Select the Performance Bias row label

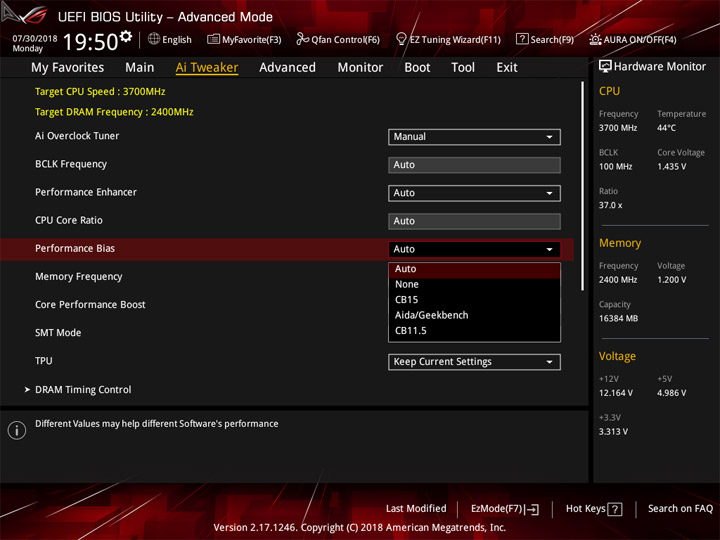tap(75, 248)
